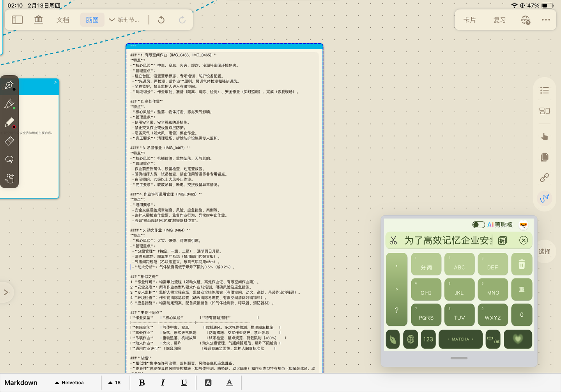Toggle the left sidebar panel icon

(x=18, y=20)
